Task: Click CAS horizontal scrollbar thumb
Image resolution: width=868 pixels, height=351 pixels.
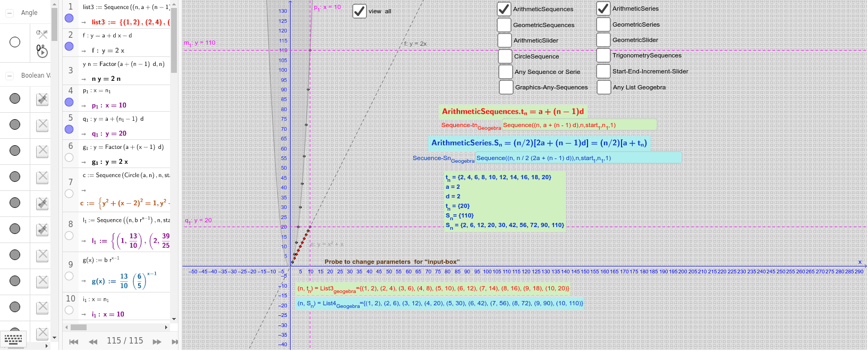Action: tap(79, 327)
